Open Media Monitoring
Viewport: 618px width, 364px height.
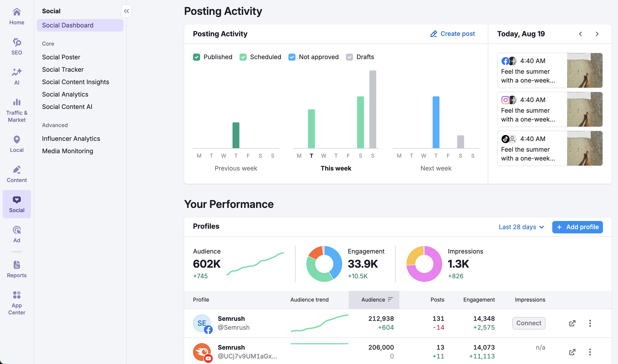tap(68, 151)
